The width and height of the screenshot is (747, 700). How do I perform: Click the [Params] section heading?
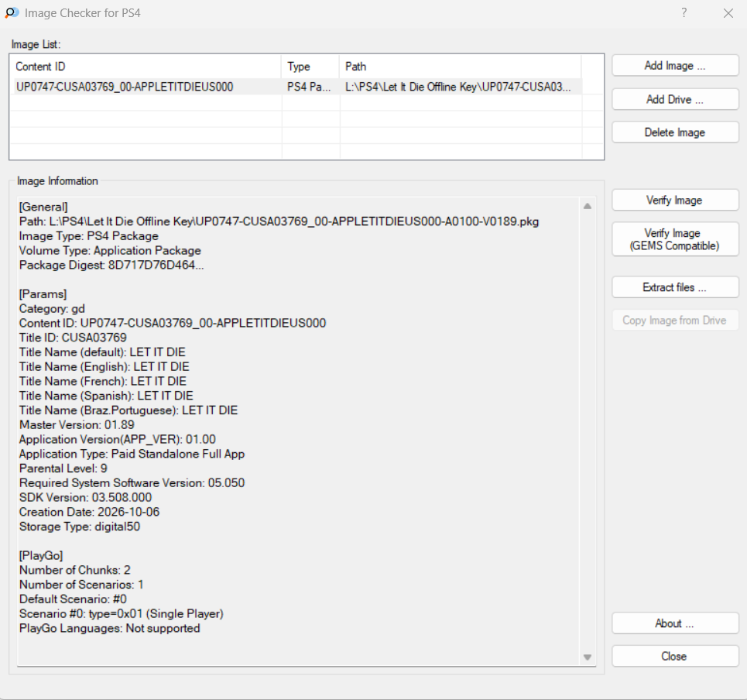tap(43, 294)
